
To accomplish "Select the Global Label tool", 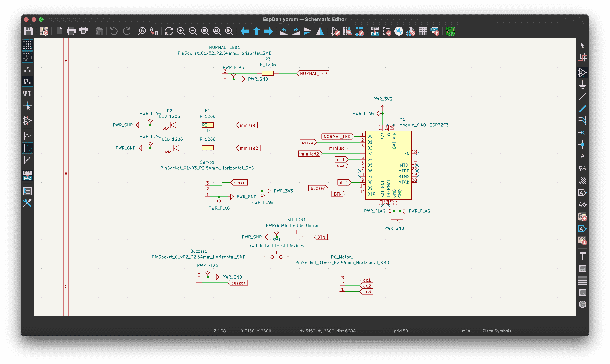I will click(582, 193).
